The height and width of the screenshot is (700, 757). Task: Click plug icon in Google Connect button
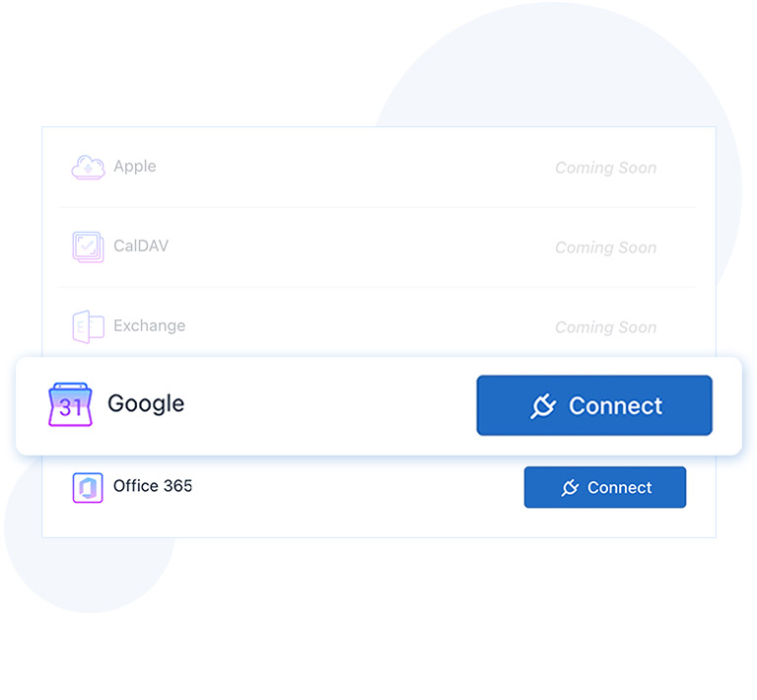(x=543, y=406)
